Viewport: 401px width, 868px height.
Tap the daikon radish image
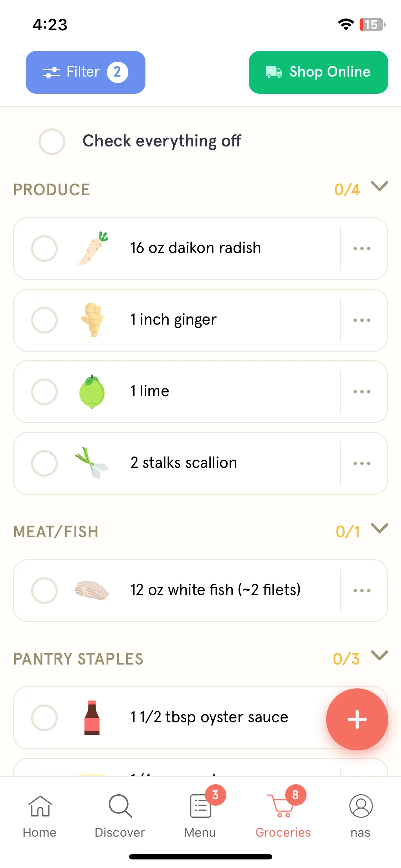[92, 248]
